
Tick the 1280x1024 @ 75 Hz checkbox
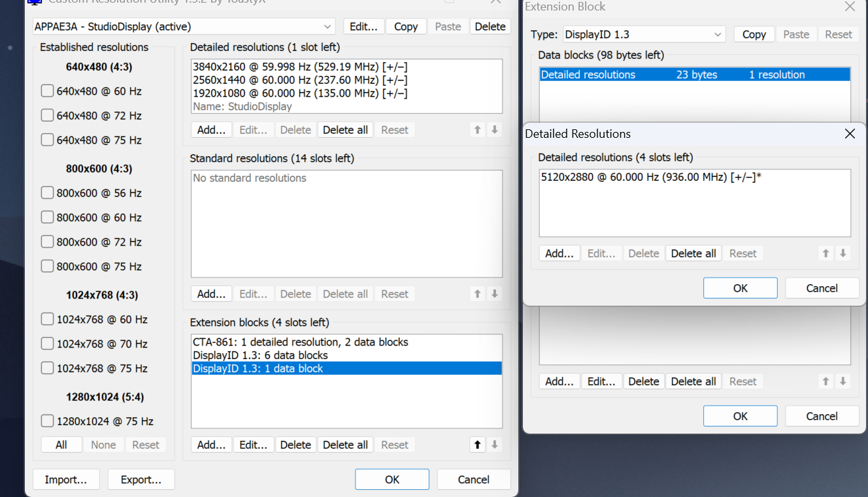pyautogui.click(x=47, y=421)
